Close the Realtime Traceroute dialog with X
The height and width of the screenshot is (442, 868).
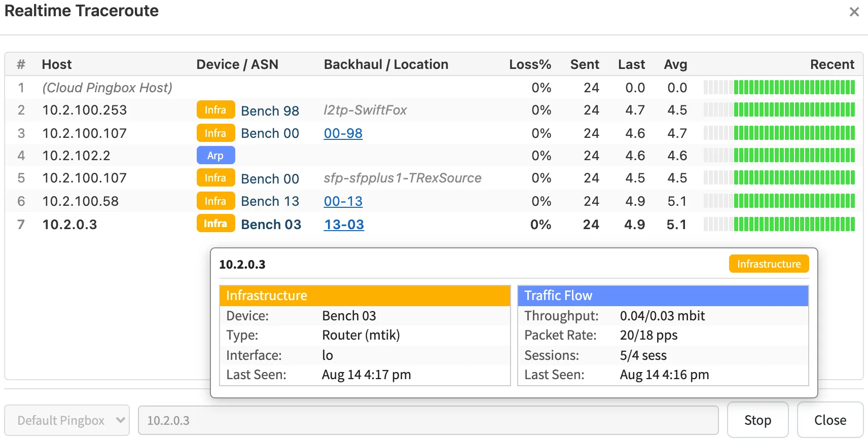coord(854,12)
